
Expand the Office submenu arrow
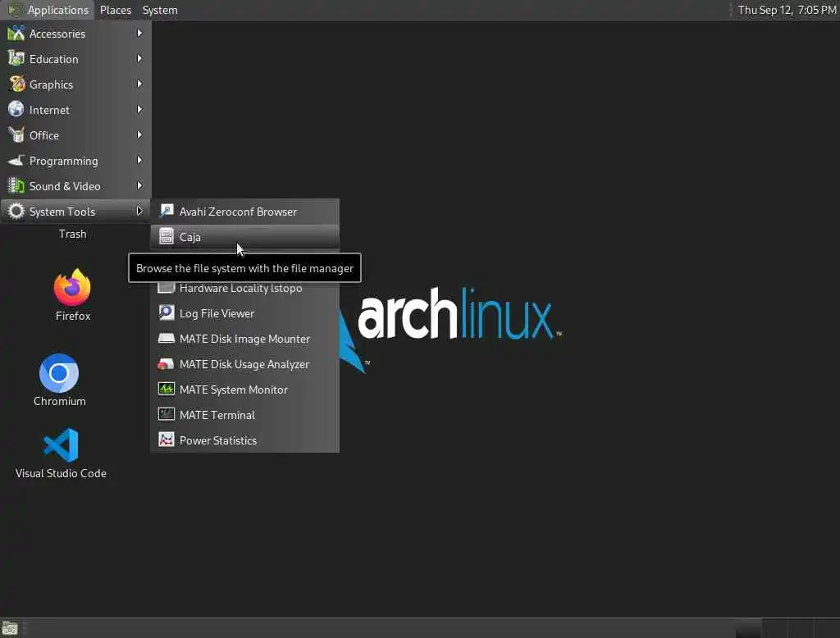tap(139, 135)
